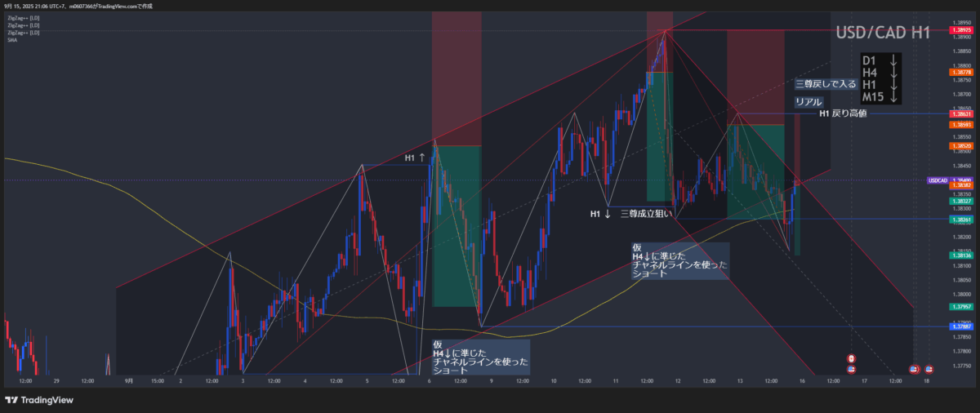Viewport: 980px width, 413px height.
Task: Click the red 1.38925 price label
Action: pyautogui.click(x=960, y=29)
